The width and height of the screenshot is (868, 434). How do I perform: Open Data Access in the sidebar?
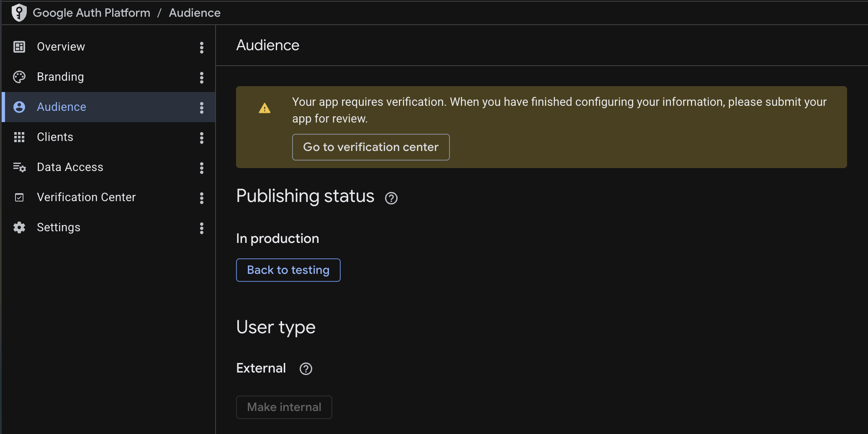click(108, 167)
